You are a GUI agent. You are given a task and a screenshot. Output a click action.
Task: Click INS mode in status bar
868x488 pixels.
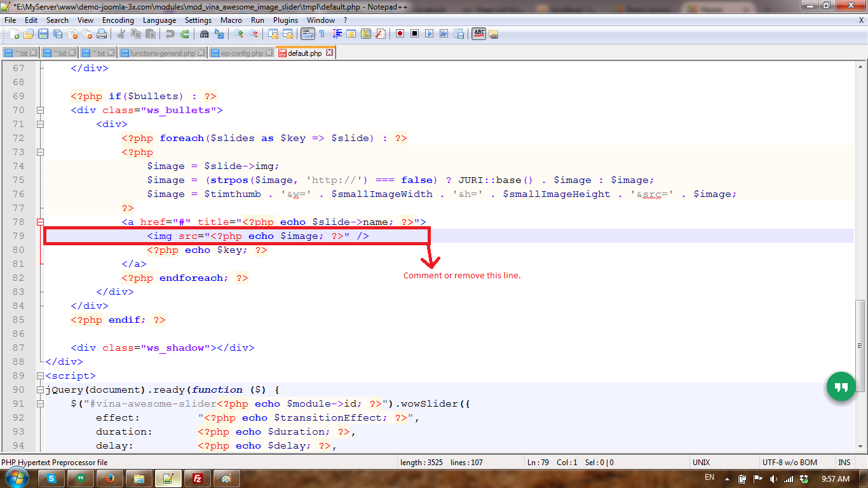tap(844, 463)
